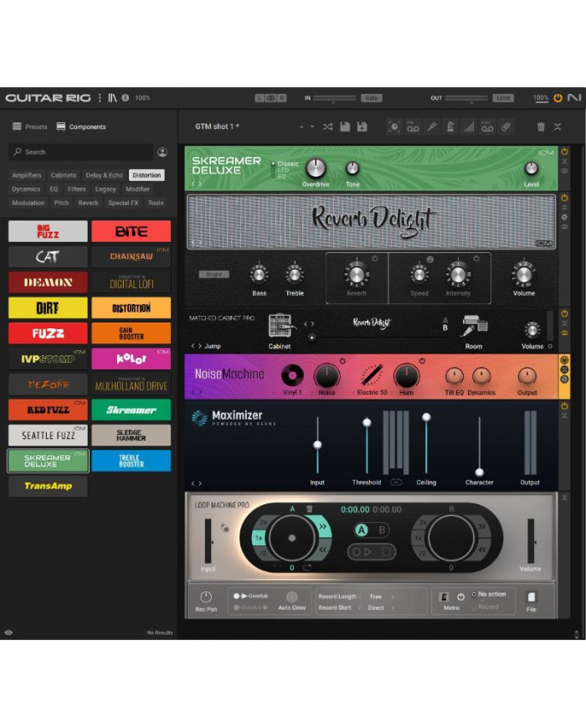Select the Vinyl 1 record icon
This screenshot has height=728, width=586.
pos(292,375)
